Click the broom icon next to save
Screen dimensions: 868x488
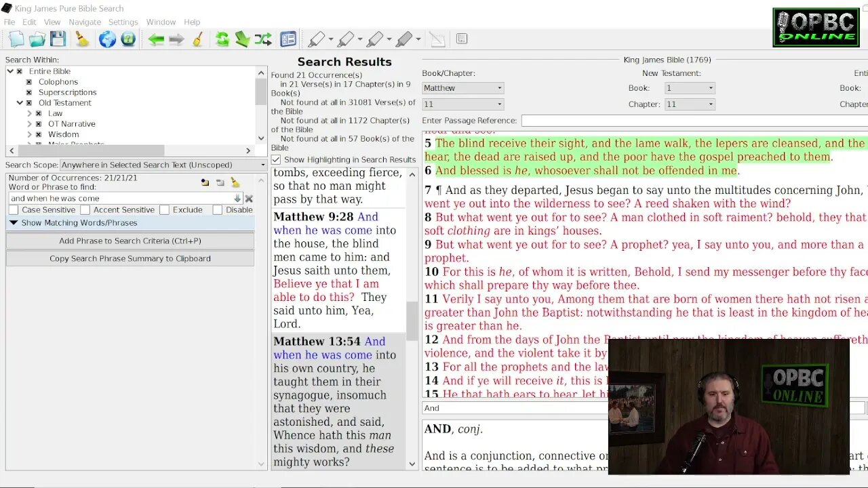[82, 39]
